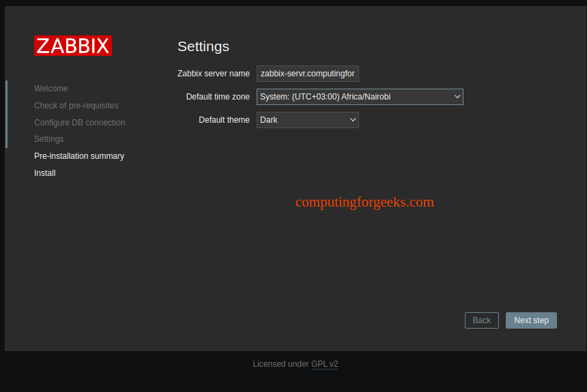This screenshot has height=392, width=587.
Task: Select the Settings step in the sidebar
Action: (49, 139)
